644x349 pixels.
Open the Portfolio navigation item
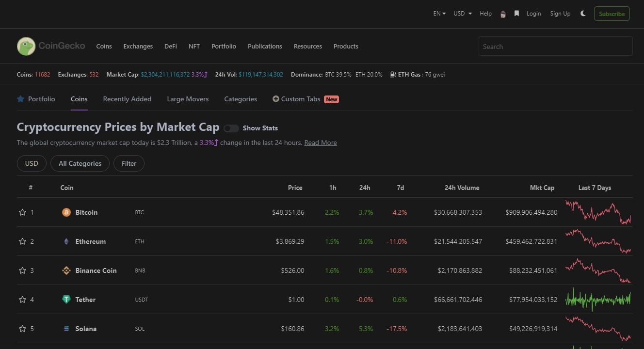coord(224,46)
